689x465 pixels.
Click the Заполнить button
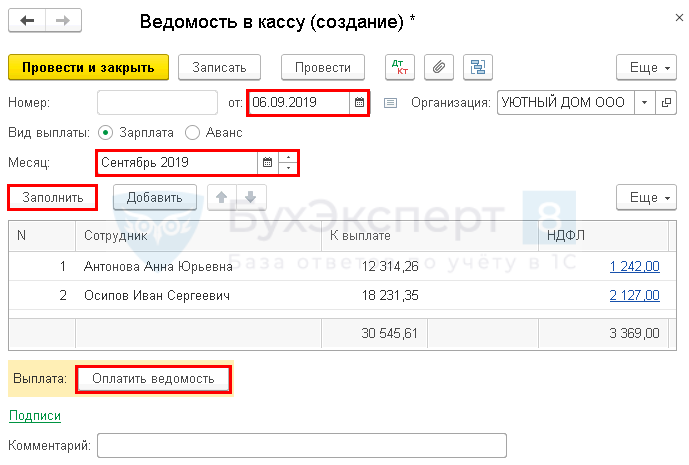click(53, 197)
